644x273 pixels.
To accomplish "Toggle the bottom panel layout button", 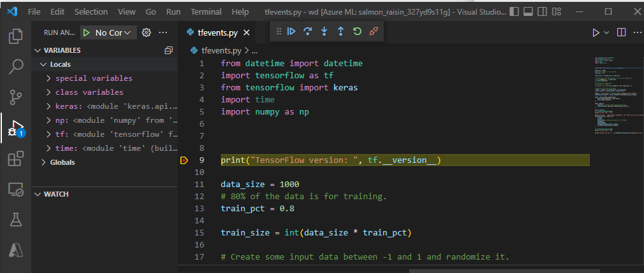I will coord(528,12).
